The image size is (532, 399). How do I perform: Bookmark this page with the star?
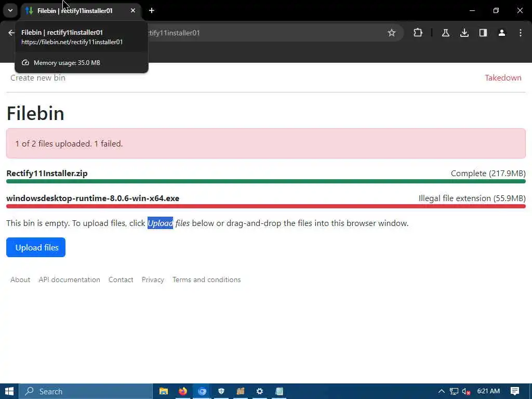pyautogui.click(x=392, y=33)
